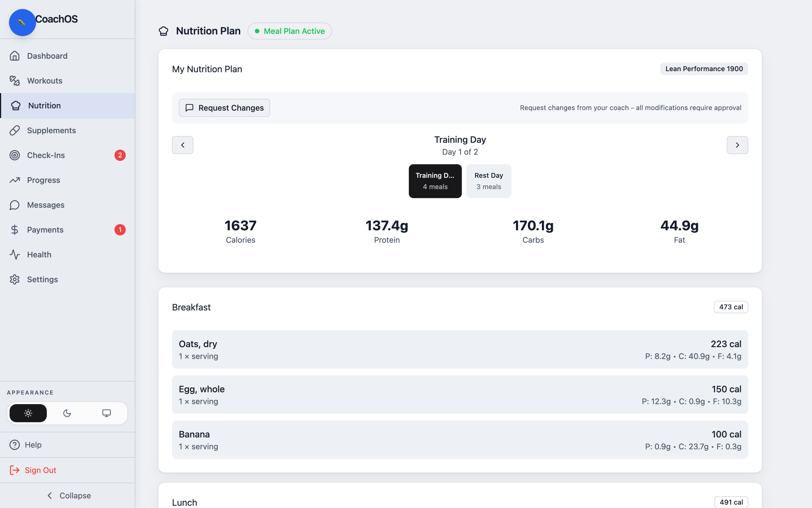The image size is (812, 508).
Task: Click the Dashboard home icon
Action: (x=15, y=56)
